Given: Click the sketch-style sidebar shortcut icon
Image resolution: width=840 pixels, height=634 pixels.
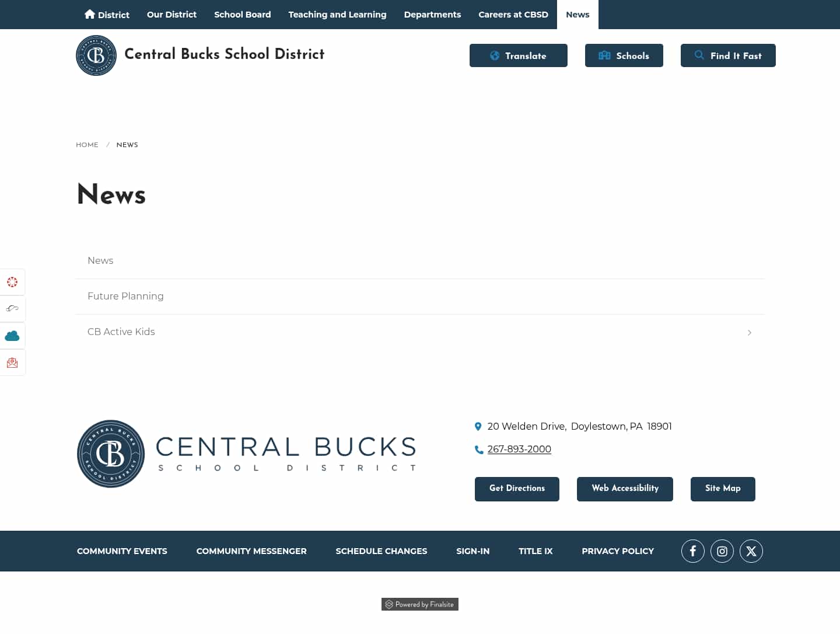Looking at the screenshot, I should coord(12,309).
